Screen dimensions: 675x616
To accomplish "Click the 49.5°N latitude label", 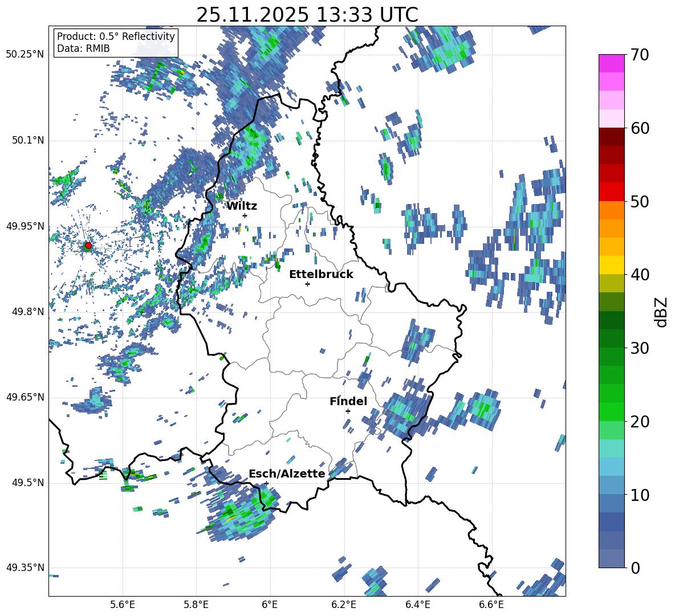I will pyautogui.click(x=27, y=482).
